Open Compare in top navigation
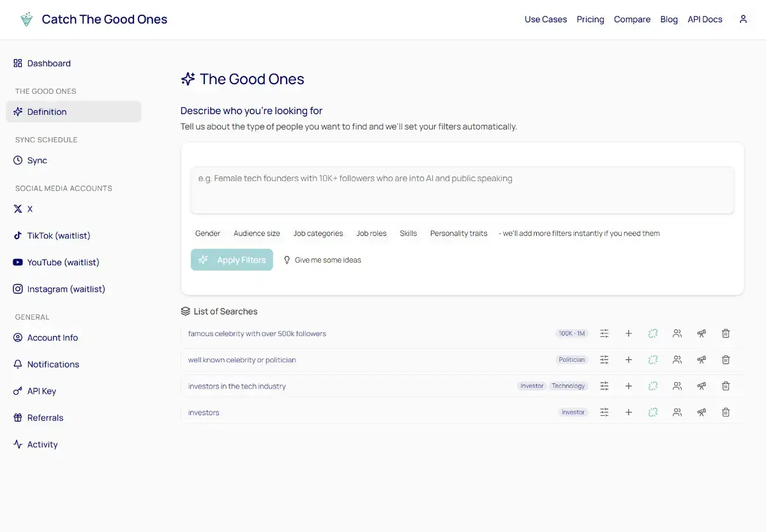 tap(632, 19)
